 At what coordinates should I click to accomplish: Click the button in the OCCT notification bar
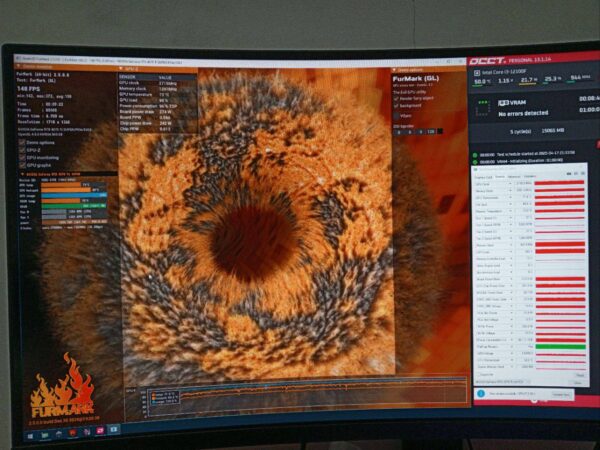point(562,394)
